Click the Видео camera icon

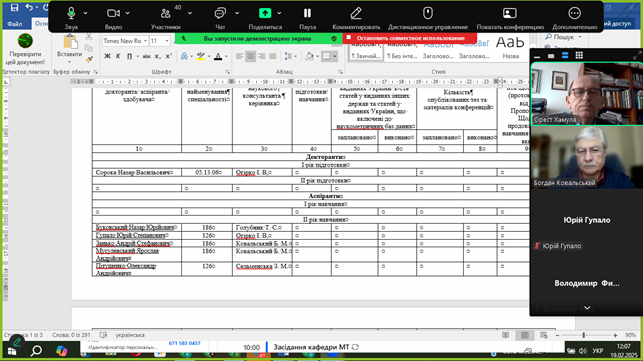[x=113, y=14]
